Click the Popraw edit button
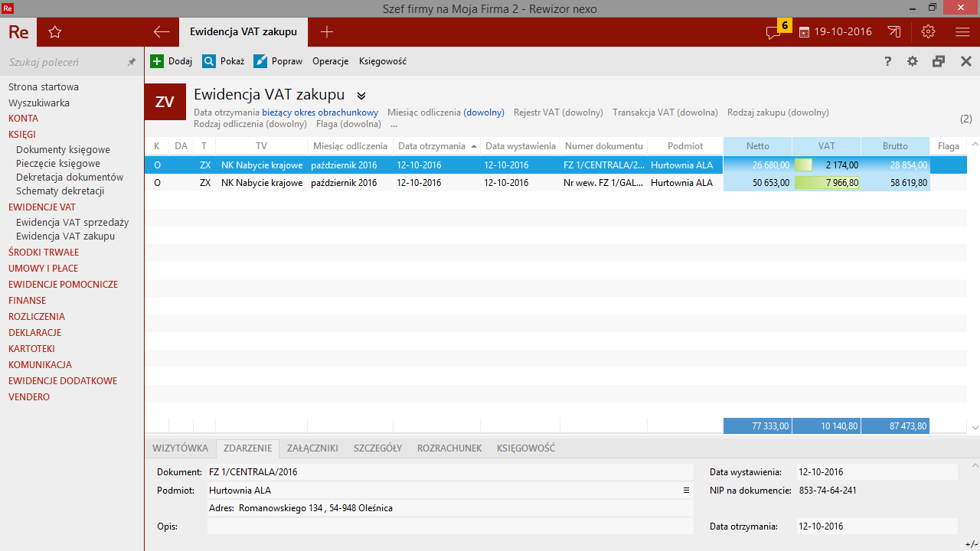 [278, 61]
